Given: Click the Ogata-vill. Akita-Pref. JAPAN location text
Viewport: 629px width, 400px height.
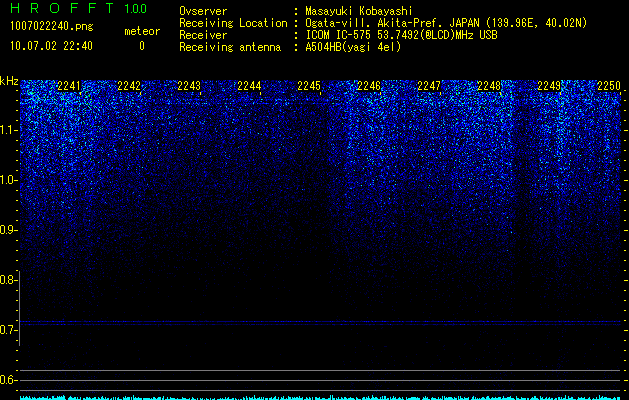Looking at the screenshot, I should coord(446,23).
